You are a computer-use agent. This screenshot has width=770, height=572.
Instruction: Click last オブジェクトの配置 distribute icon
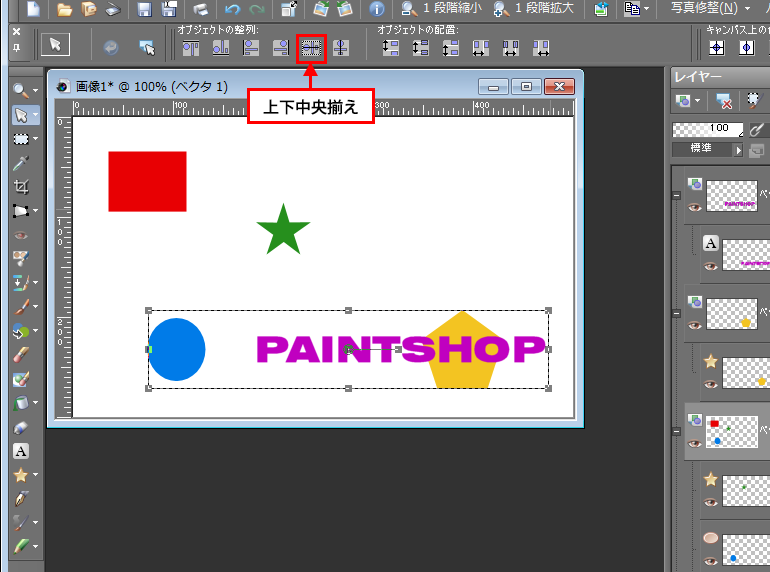(541, 48)
